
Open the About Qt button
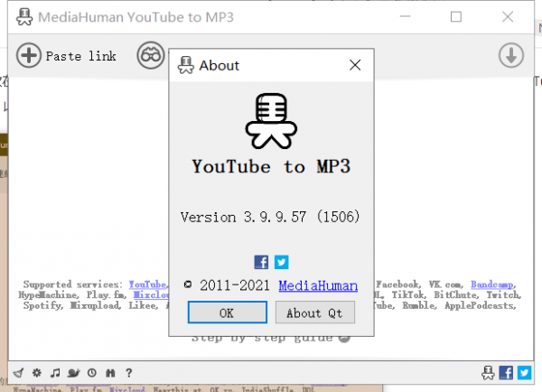pos(315,313)
